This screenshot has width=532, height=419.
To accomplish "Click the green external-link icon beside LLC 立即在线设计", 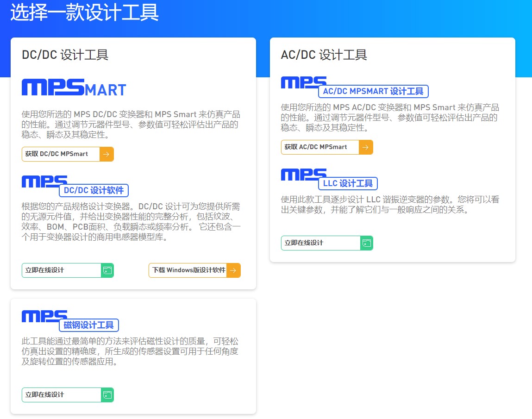I will [367, 243].
